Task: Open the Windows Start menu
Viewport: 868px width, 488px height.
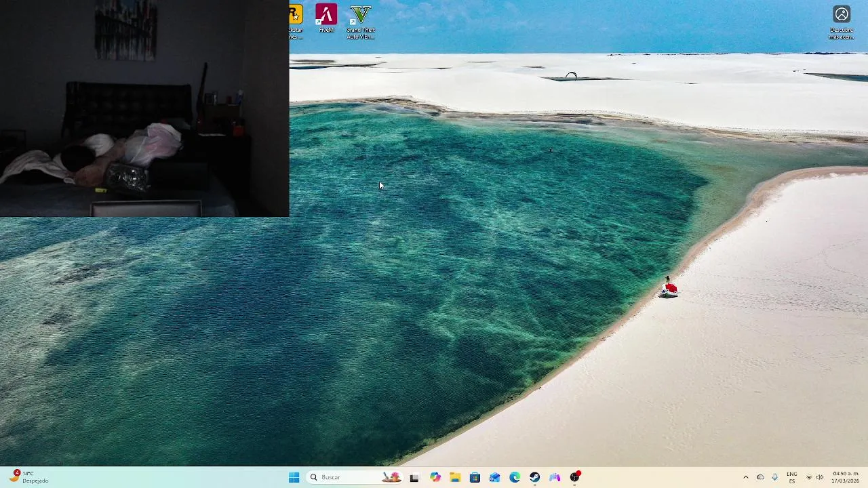Action: click(x=294, y=477)
